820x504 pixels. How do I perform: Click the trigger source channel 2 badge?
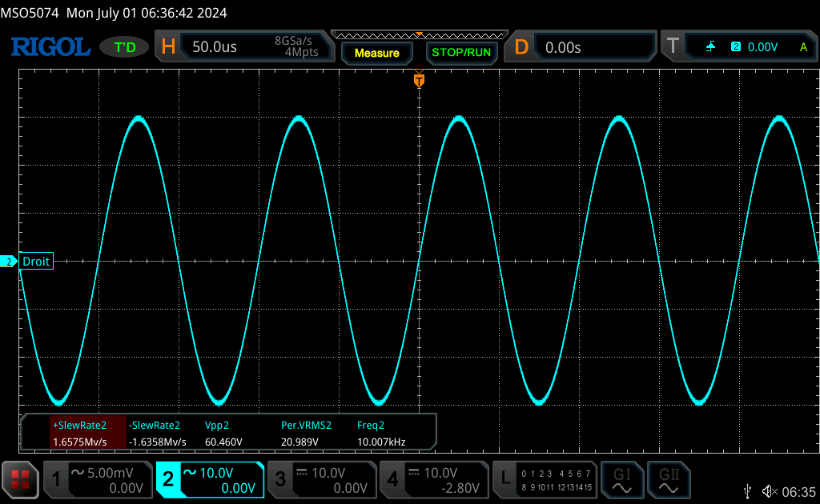tap(736, 46)
